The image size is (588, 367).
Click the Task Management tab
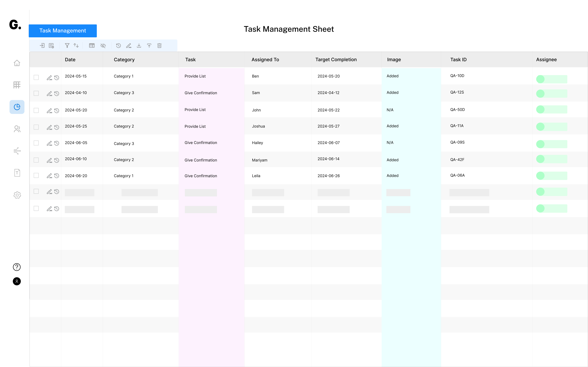(x=63, y=31)
